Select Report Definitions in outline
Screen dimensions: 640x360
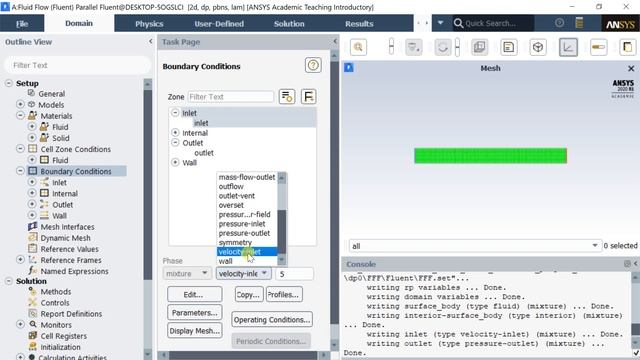click(71, 313)
